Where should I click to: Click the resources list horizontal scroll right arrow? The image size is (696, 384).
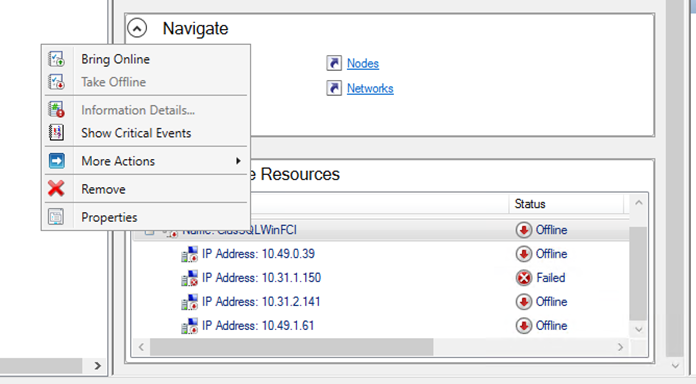621,347
